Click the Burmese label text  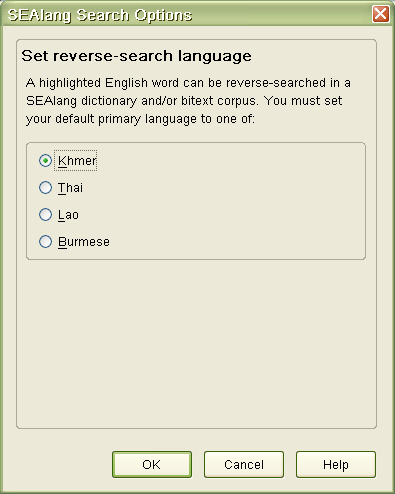click(x=84, y=242)
